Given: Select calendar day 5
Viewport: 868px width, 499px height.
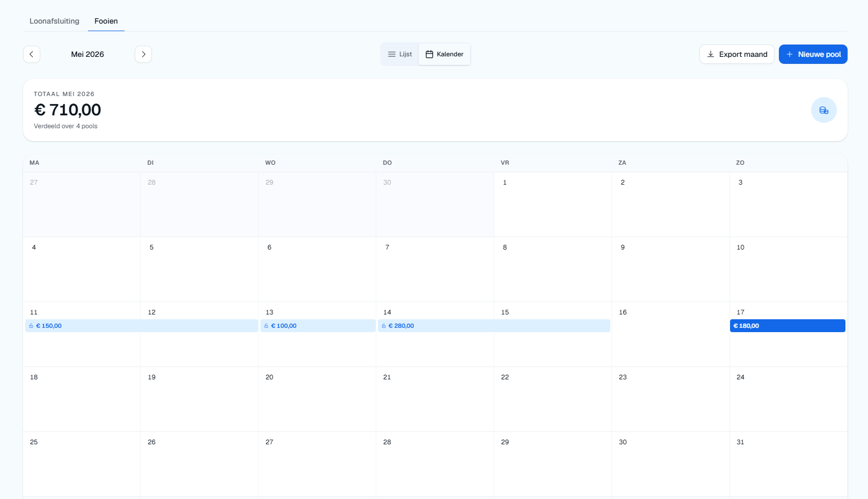Looking at the screenshot, I should point(200,269).
